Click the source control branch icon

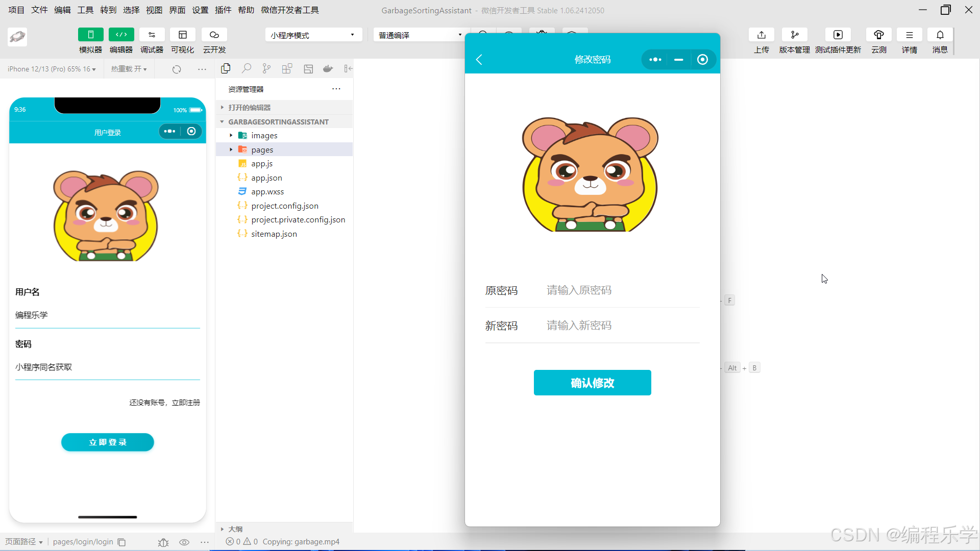266,68
